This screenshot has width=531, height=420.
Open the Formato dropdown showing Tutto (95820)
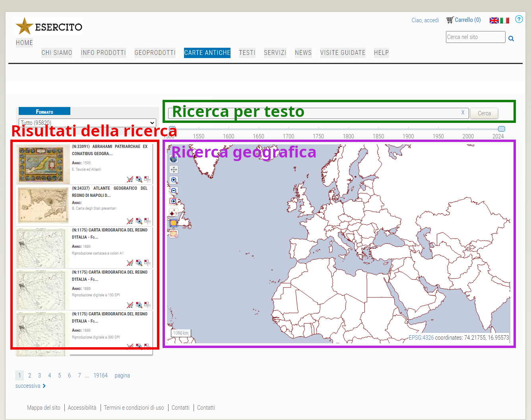tap(87, 123)
